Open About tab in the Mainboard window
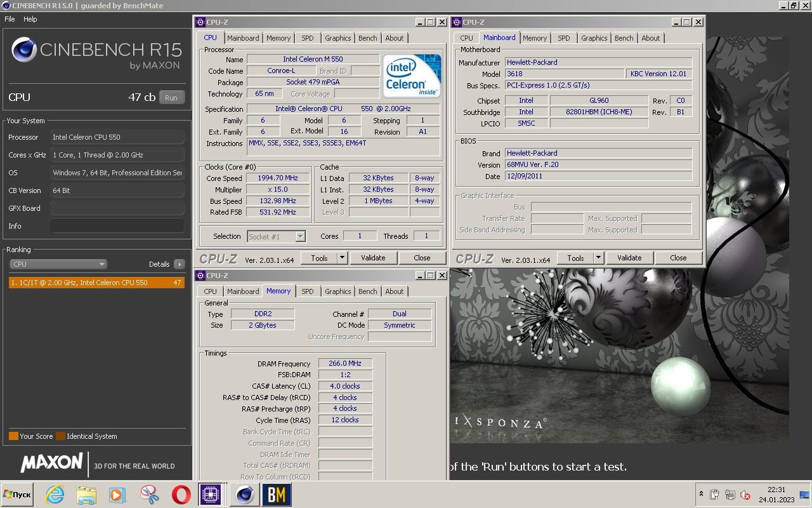This screenshot has height=508, width=812. 651,38
